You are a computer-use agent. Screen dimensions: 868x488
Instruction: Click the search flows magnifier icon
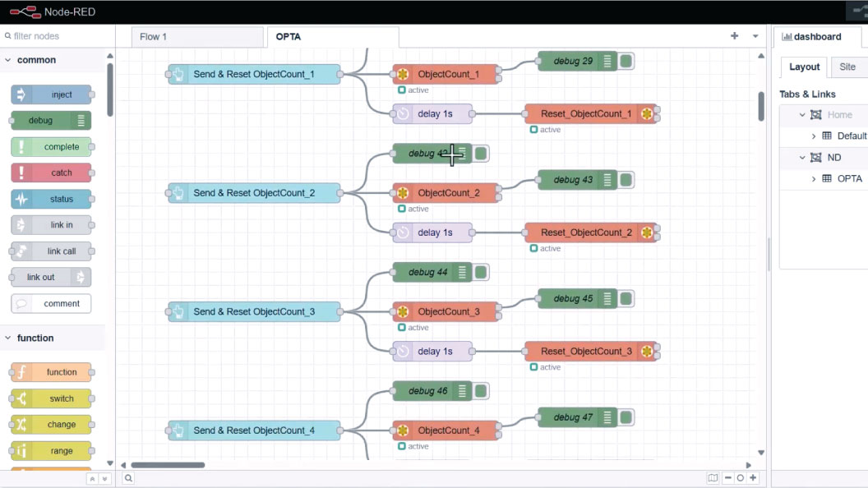128,478
